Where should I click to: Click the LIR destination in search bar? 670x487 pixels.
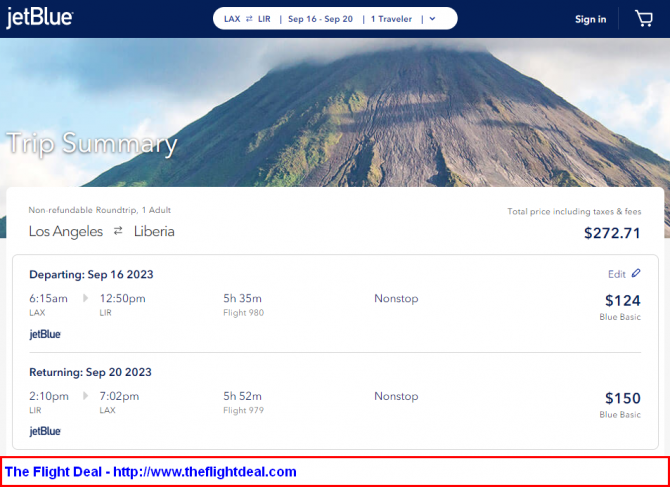[264, 19]
